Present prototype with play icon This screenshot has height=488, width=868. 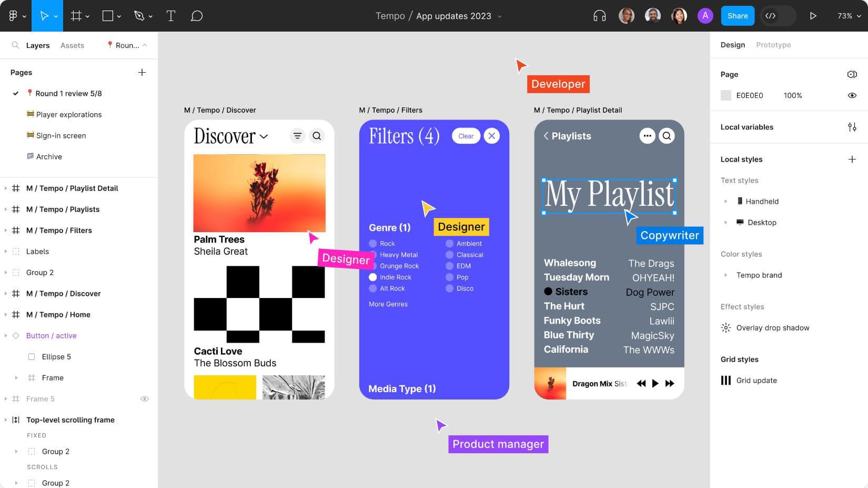(x=813, y=16)
